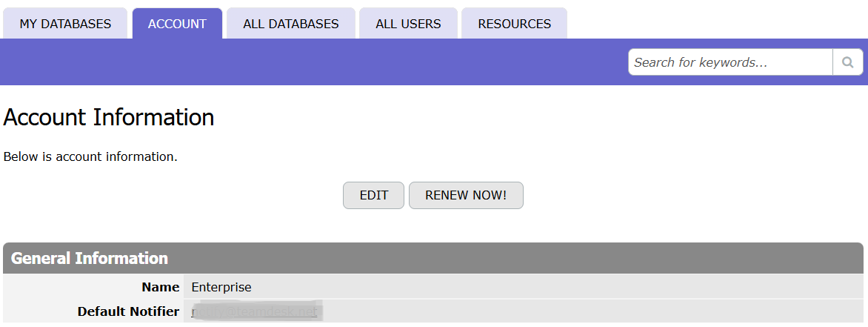This screenshot has height=327, width=868.
Task: Click the Edit button
Action: click(374, 195)
